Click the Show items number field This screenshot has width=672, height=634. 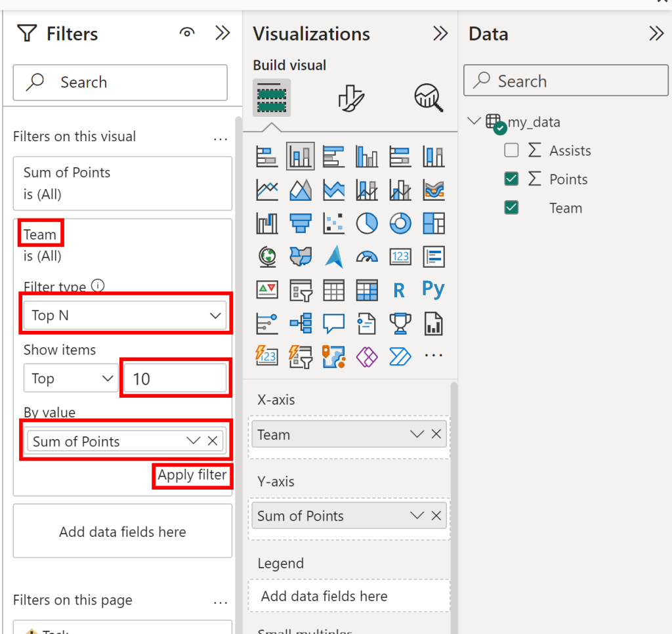(175, 379)
